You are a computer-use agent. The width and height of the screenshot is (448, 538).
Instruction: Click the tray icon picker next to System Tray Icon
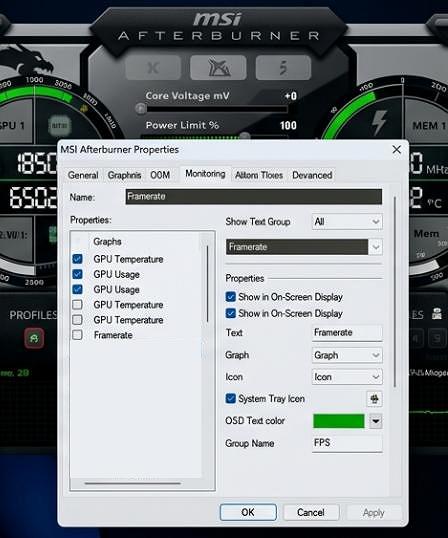coord(374,399)
